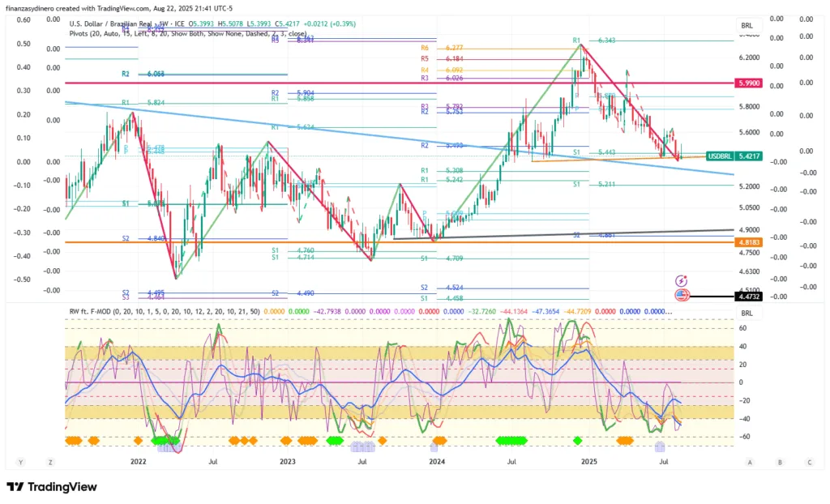Click the 4.6300 price axis value
This screenshot has width=830, height=504.
click(x=749, y=271)
